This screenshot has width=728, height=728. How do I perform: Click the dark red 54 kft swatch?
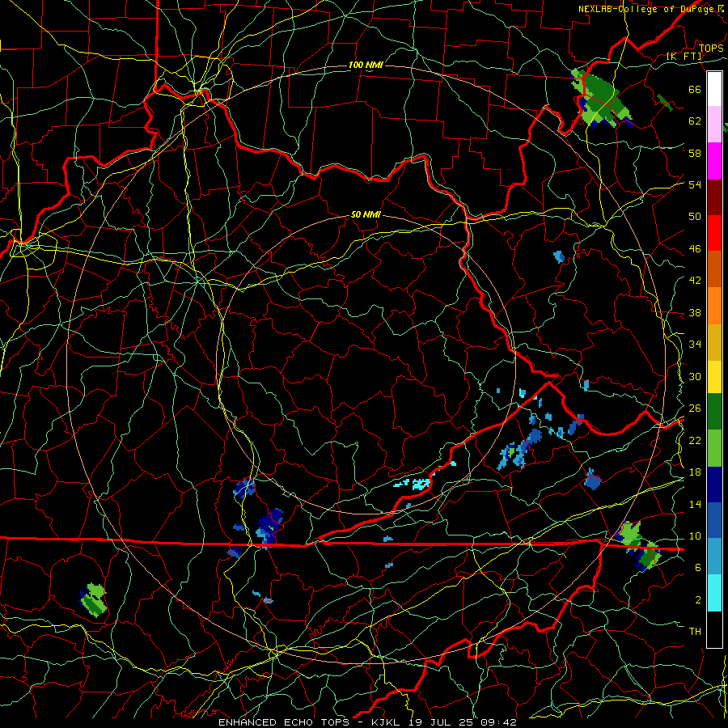[714, 197]
